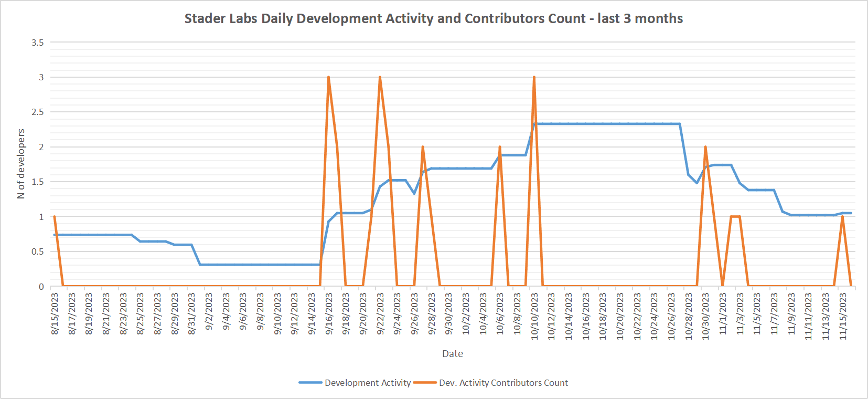Click the 3.5 value on the vertical axis
The height and width of the screenshot is (399, 868).
(38, 43)
